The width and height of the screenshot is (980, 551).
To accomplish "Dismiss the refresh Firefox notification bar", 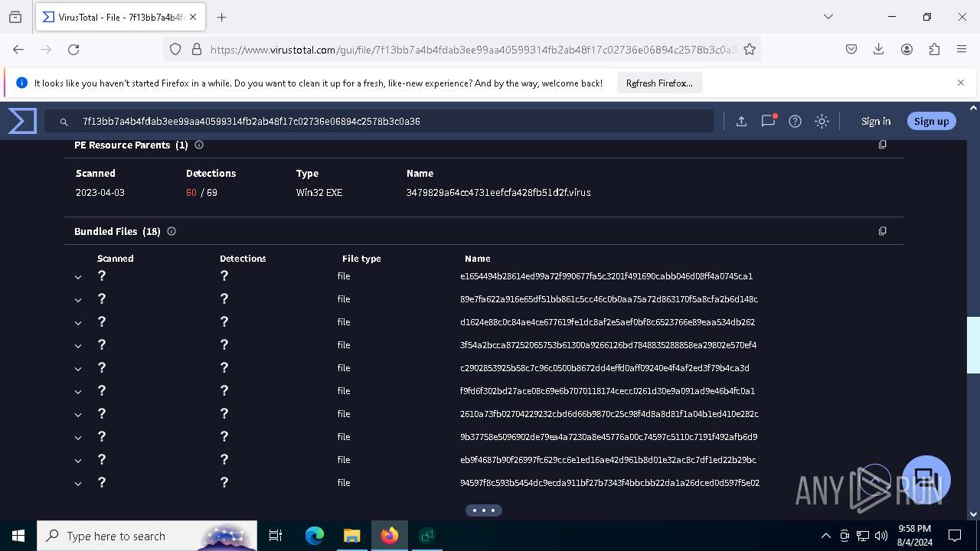I will pos(961,83).
